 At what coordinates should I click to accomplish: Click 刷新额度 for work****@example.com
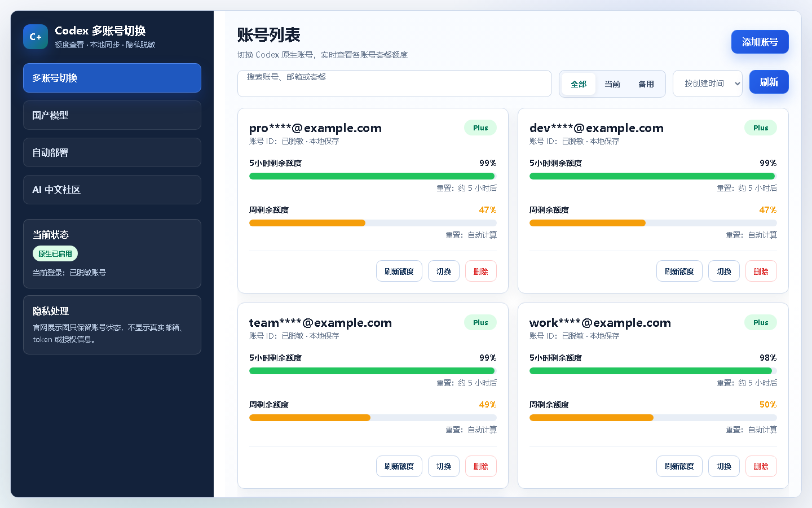[x=679, y=466]
